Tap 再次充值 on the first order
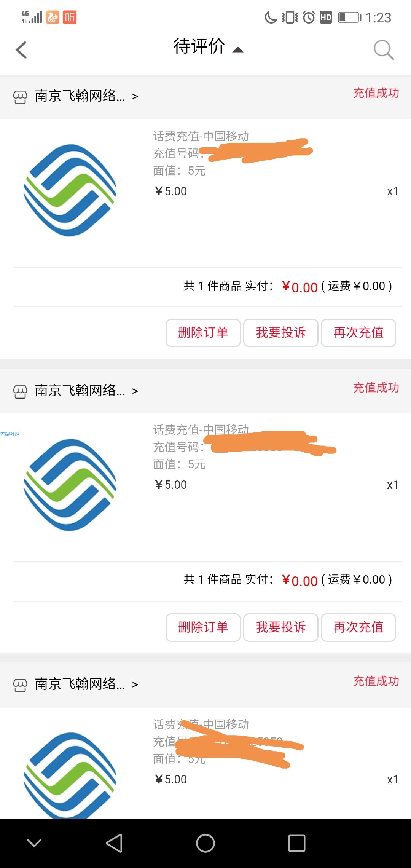This screenshot has height=868, width=411. click(x=358, y=333)
